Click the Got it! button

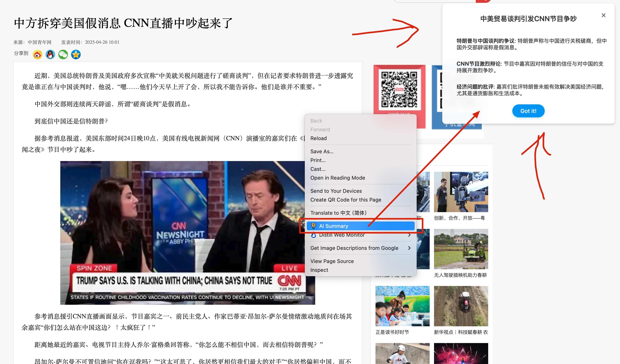pyautogui.click(x=528, y=111)
